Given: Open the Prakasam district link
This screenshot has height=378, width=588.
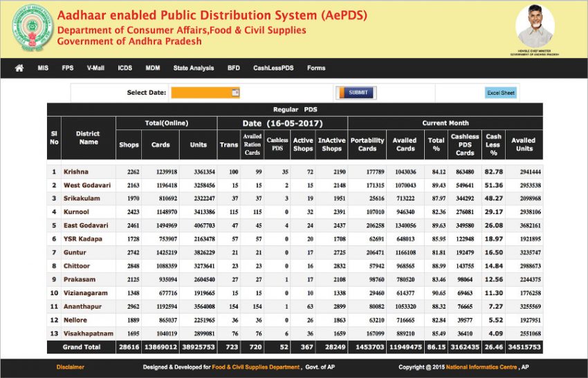Looking at the screenshot, I should (x=80, y=279).
